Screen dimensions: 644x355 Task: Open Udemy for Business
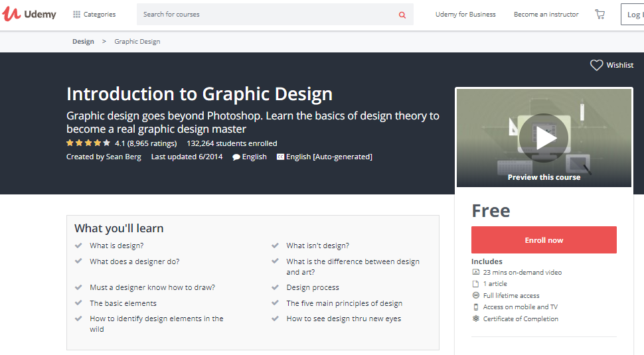click(465, 15)
